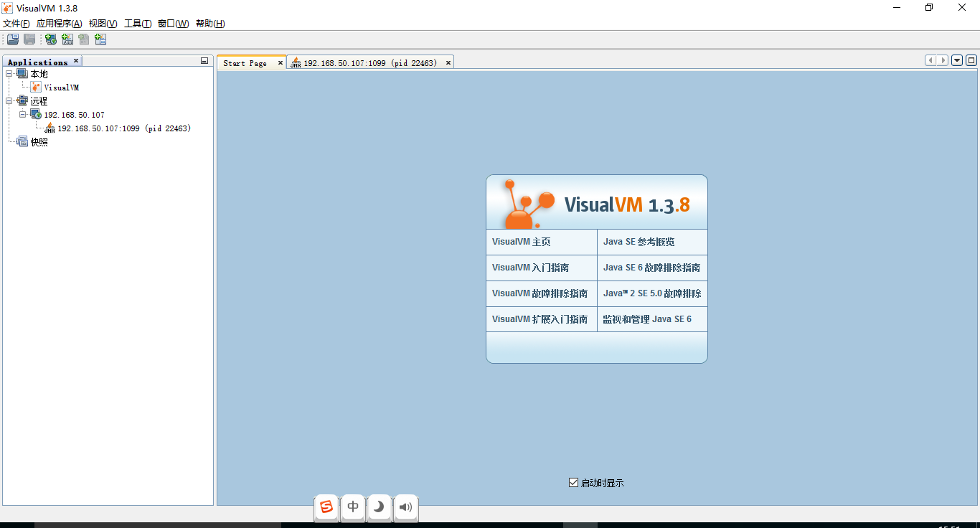This screenshot has width=980, height=528.
Task: Open the 应用程序(A) menu
Action: (x=59, y=24)
